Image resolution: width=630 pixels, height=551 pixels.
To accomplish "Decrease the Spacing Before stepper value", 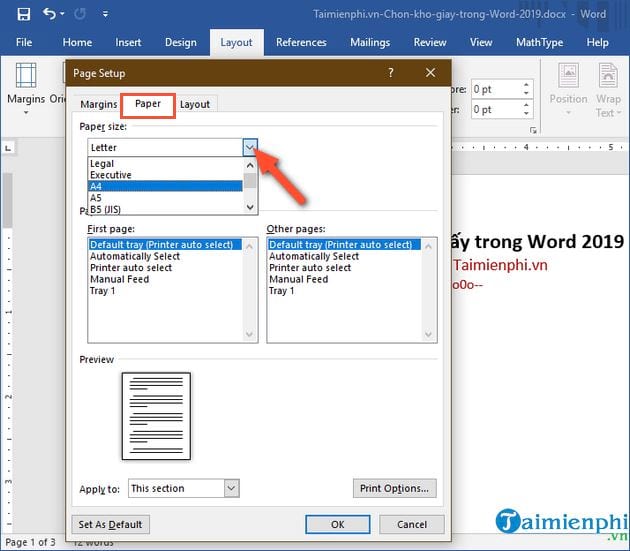I will [x=526, y=93].
